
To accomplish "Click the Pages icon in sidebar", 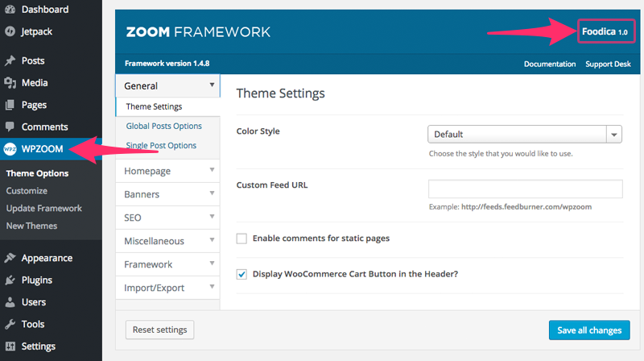I will (10, 105).
